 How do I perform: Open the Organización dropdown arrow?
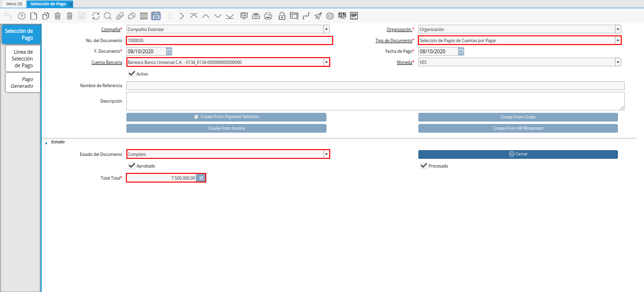[x=618, y=29]
